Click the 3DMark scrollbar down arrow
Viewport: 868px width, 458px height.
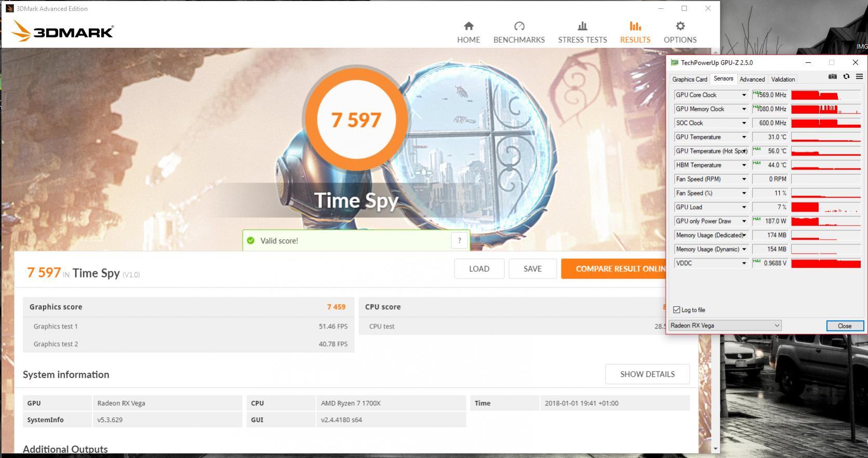pyautogui.click(x=715, y=448)
